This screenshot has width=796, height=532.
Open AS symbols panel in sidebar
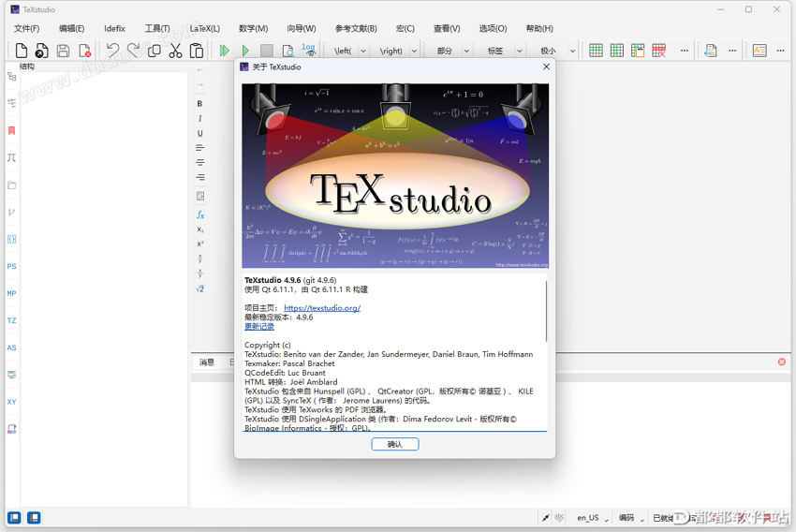[11, 347]
